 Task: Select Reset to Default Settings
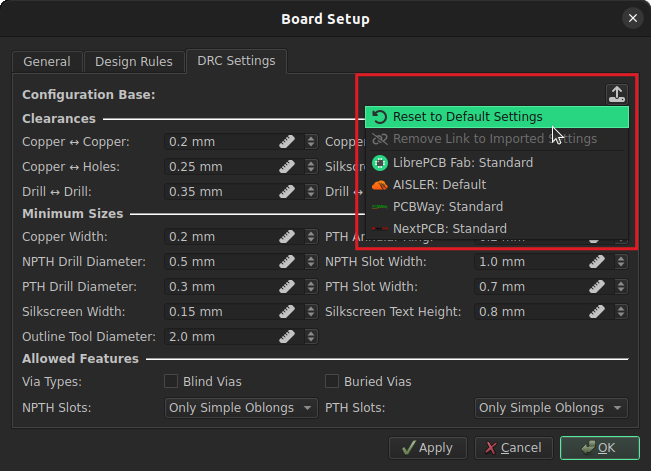point(467,117)
